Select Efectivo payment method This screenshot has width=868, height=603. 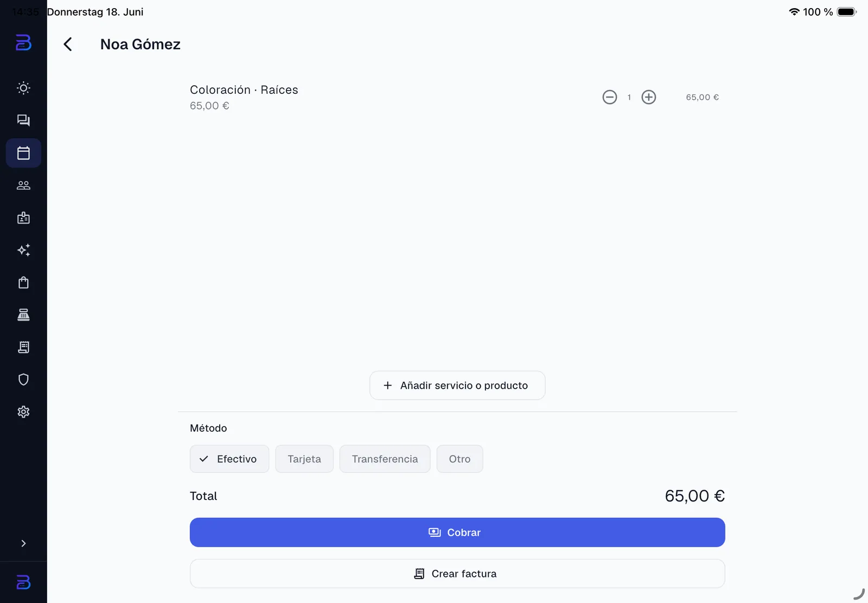click(x=229, y=459)
